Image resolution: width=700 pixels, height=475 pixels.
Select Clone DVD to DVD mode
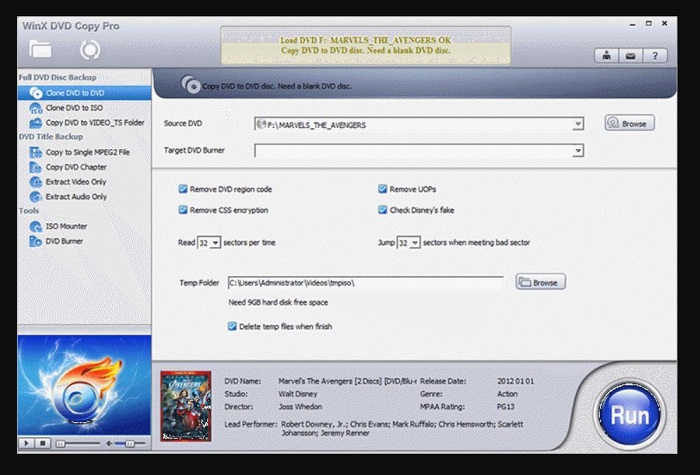[x=84, y=93]
